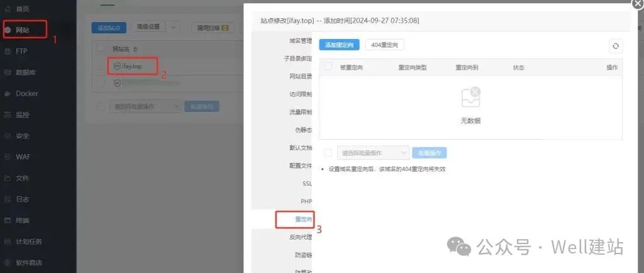Screen dimensions: 644x273
Task: Click the refresh icon in redirect panel
Action: tap(615, 46)
